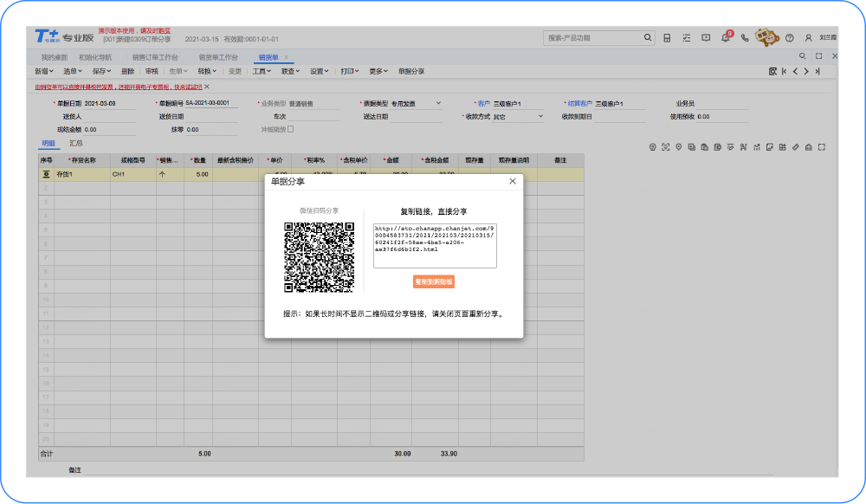Open the 保存 dropdown
The height and width of the screenshot is (504, 866).
(x=101, y=72)
